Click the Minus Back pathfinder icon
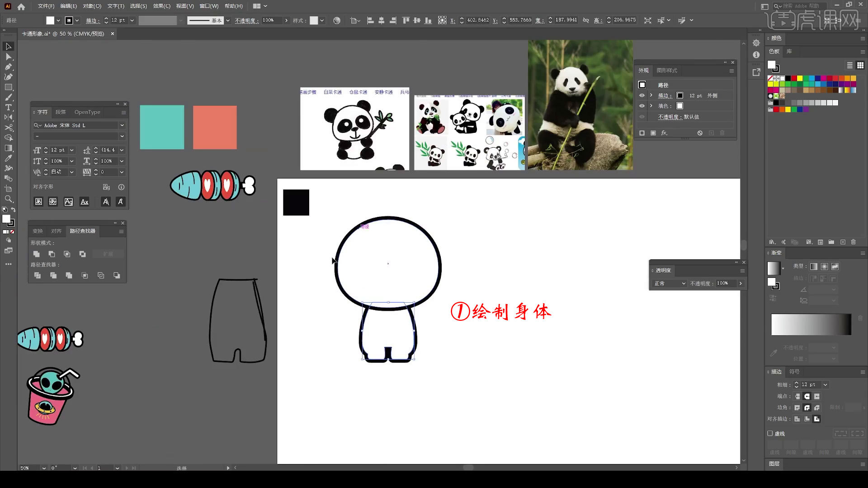This screenshot has height=488, width=868. 117,276
